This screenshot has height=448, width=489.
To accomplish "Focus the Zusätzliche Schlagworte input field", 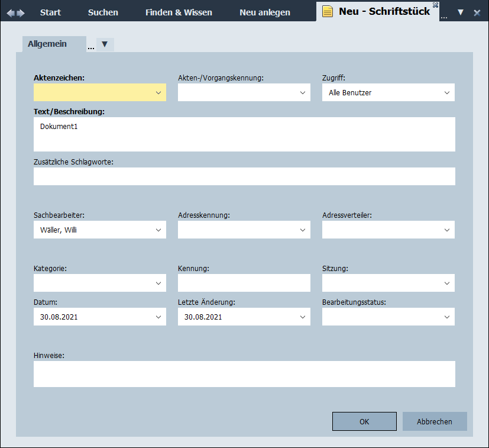I will click(x=244, y=176).
